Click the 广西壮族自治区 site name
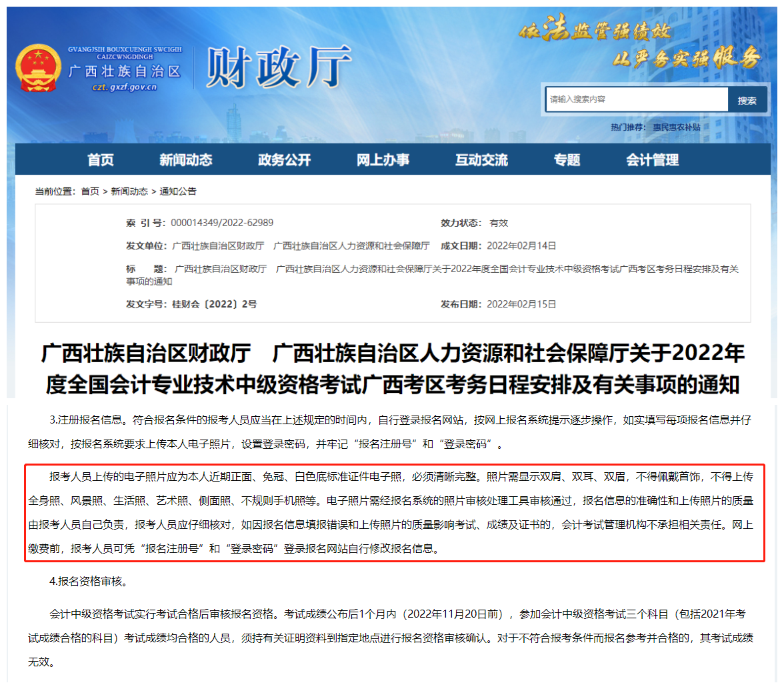 click(125, 71)
